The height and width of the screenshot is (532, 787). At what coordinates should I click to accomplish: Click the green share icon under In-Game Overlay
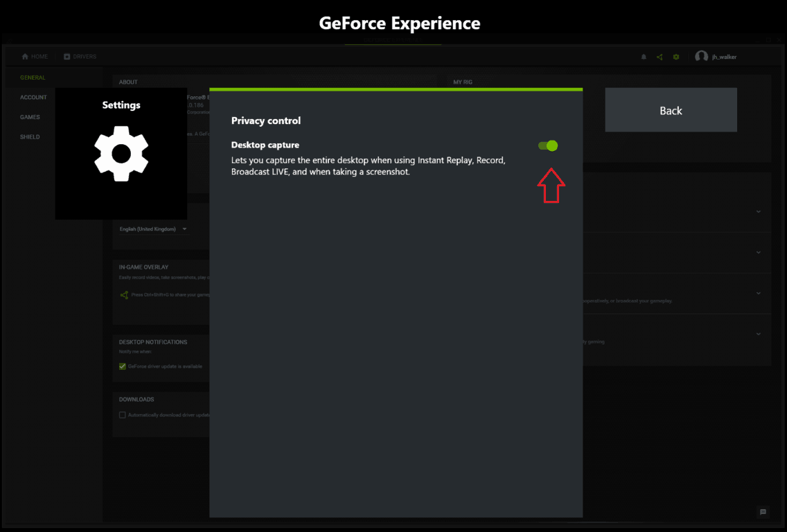coord(125,294)
